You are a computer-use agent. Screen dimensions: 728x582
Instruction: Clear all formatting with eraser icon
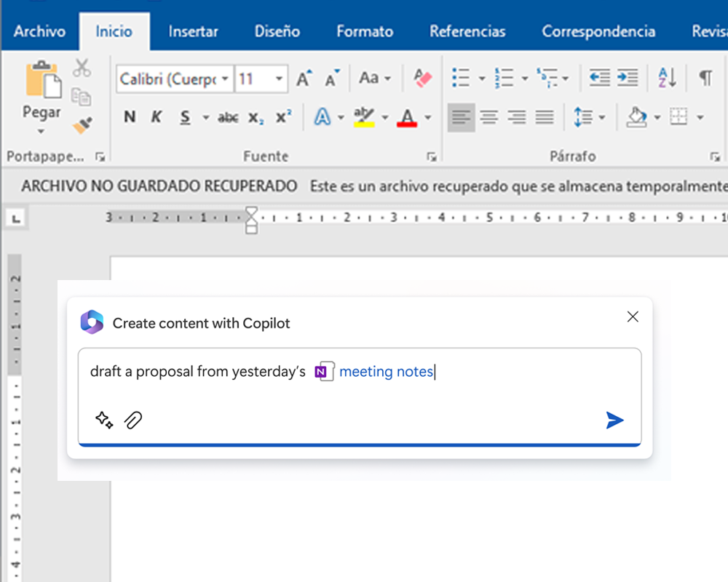422,78
